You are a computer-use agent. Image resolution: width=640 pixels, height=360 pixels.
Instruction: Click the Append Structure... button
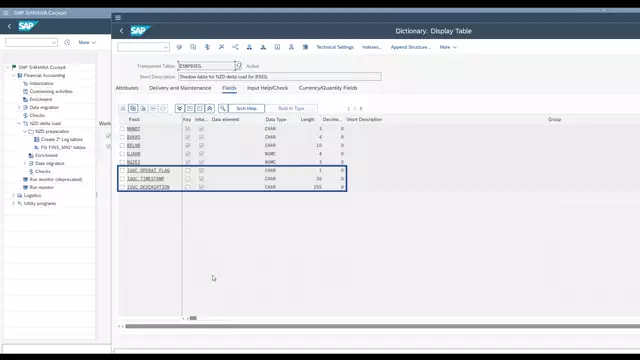click(x=411, y=47)
